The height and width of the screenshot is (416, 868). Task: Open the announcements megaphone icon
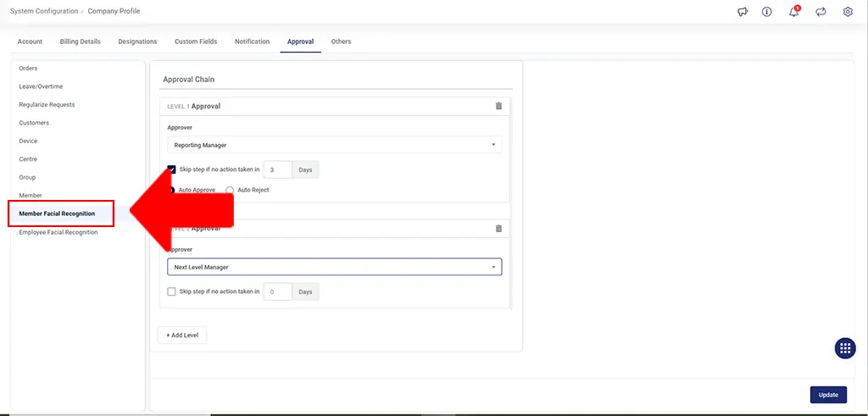[x=743, y=12]
